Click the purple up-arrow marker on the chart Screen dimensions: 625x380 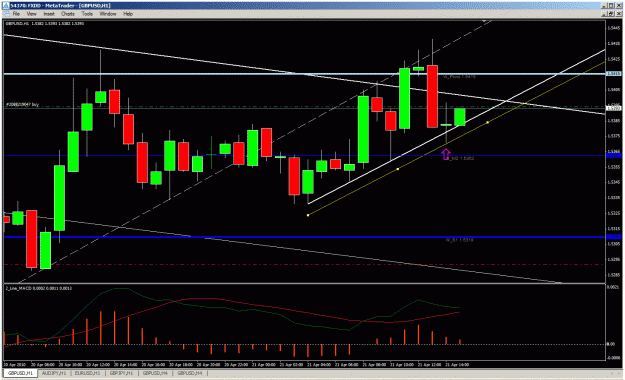(446, 154)
